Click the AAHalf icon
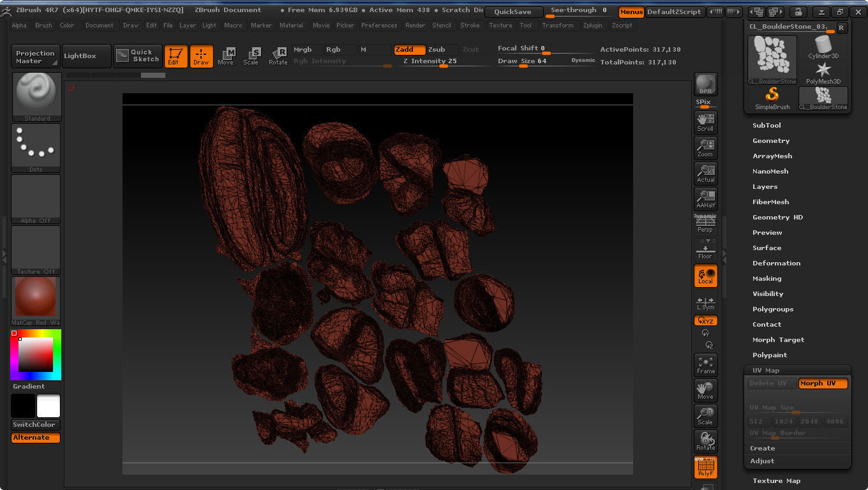Viewport: 868px width, 490px height. pyautogui.click(x=705, y=199)
